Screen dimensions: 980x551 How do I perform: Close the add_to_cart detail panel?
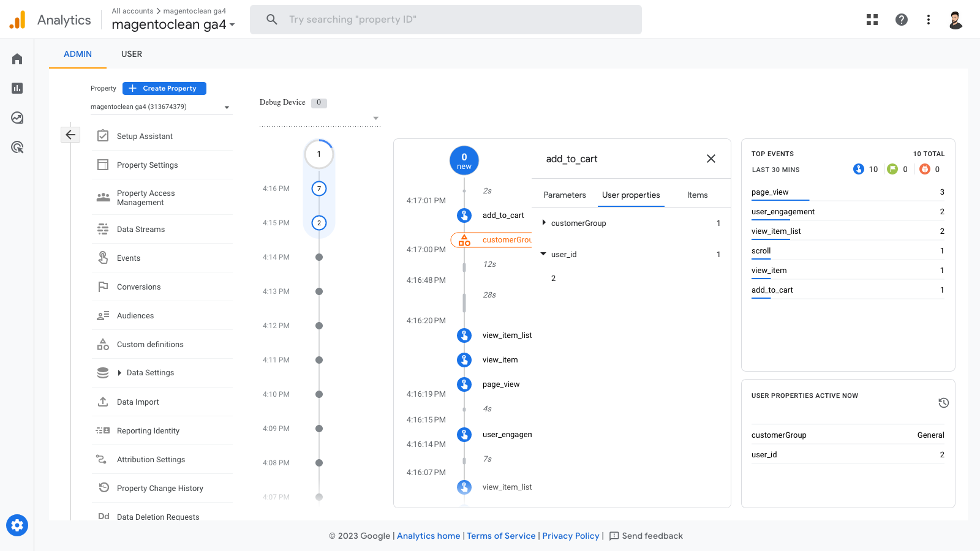pos(711,159)
